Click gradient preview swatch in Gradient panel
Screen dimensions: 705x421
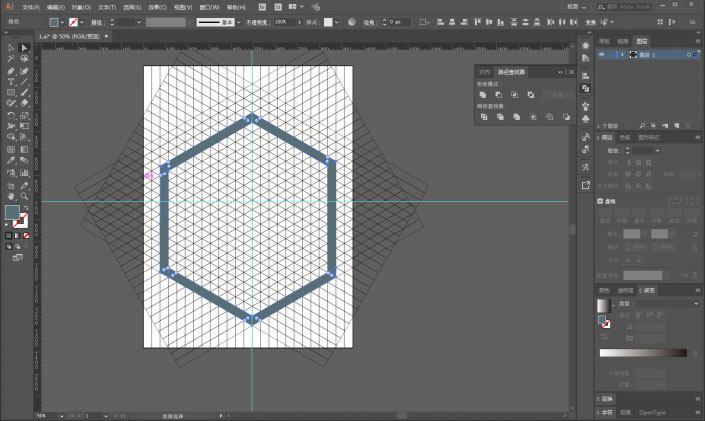(x=603, y=305)
